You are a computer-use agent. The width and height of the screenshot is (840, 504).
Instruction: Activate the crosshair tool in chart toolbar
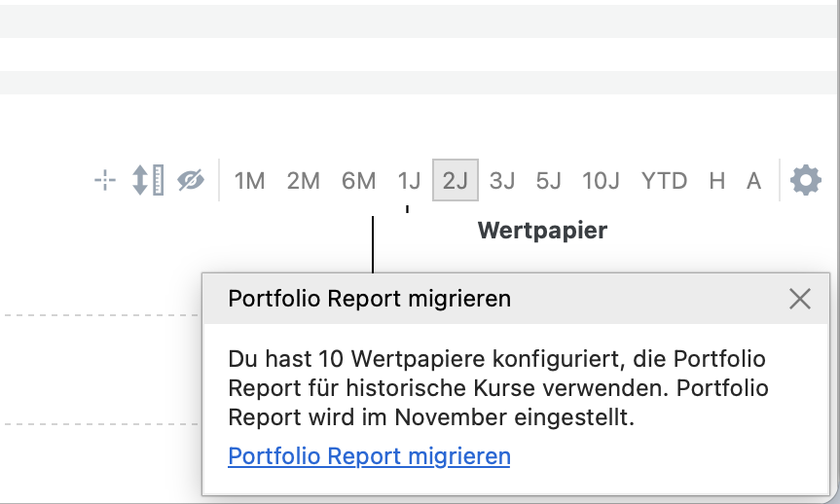(x=105, y=180)
